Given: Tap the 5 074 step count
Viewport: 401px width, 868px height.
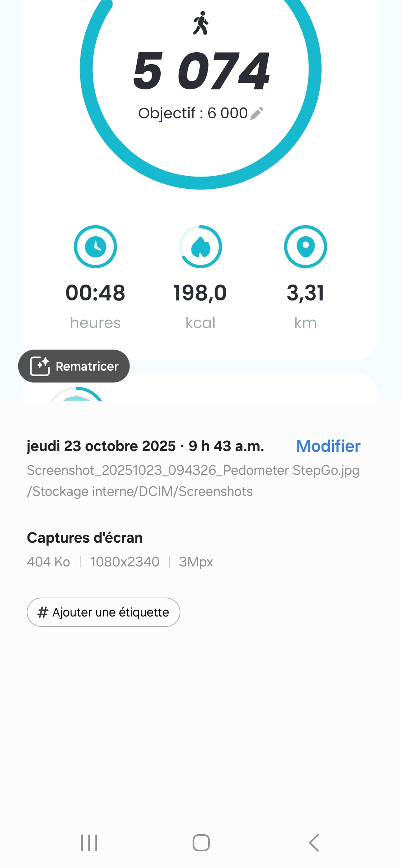Looking at the screenshot, I should 201,71.
